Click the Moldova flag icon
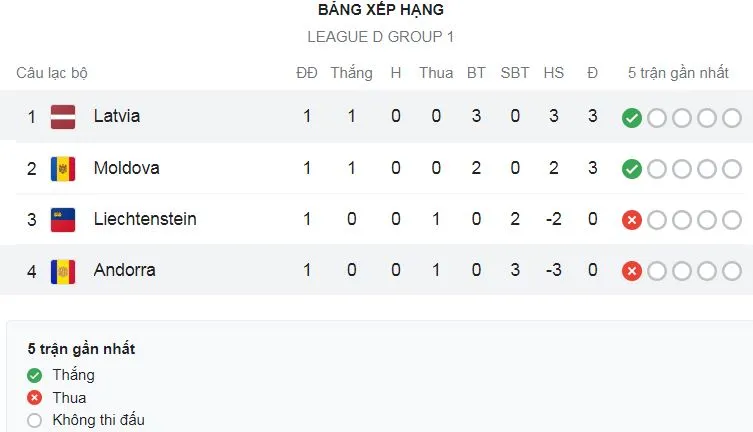 (x=63, y=168)
